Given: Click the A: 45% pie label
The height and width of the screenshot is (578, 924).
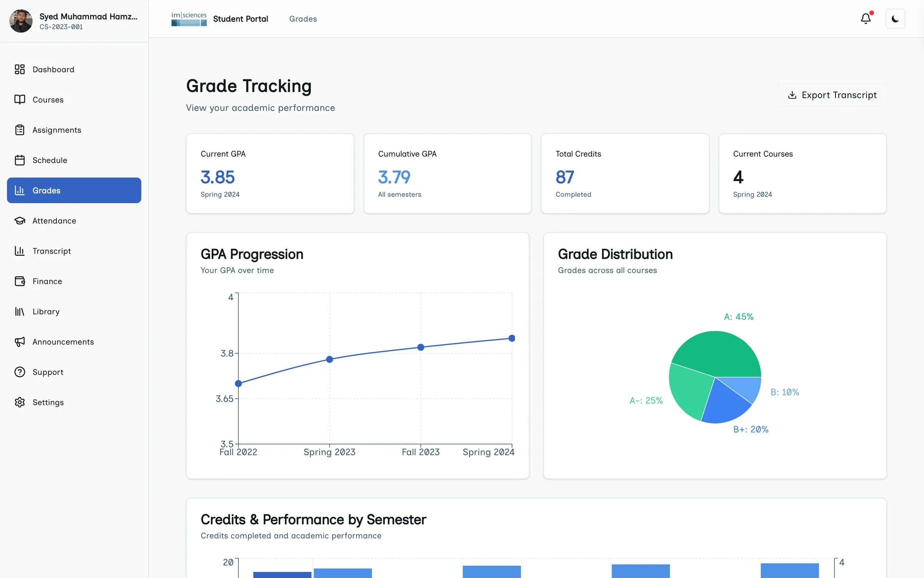Looking at the screenshot, I should pyautogui.click(x=739, y=317).
